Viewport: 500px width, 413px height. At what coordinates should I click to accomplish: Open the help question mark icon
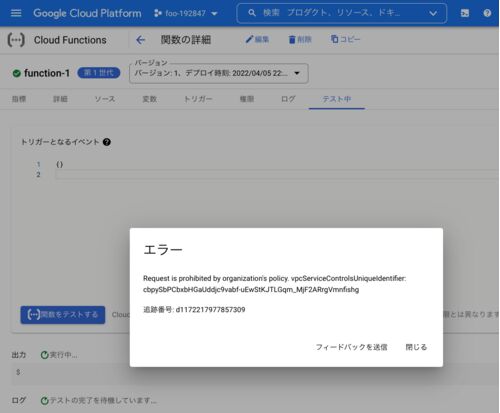(x=487, y=13)
